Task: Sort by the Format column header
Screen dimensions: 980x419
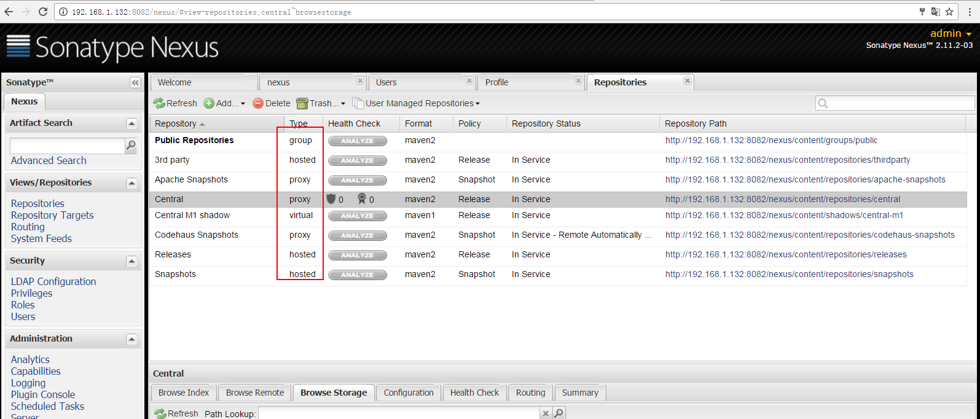Action: 426,123
